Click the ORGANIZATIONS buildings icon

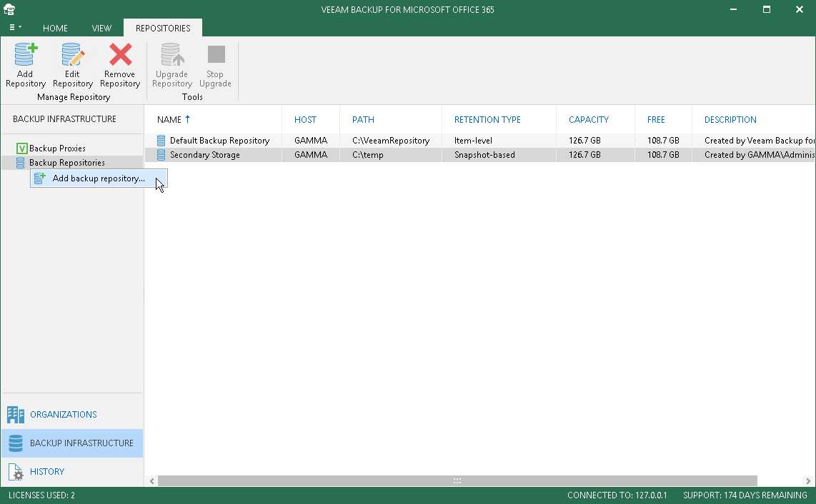point(16,415)
